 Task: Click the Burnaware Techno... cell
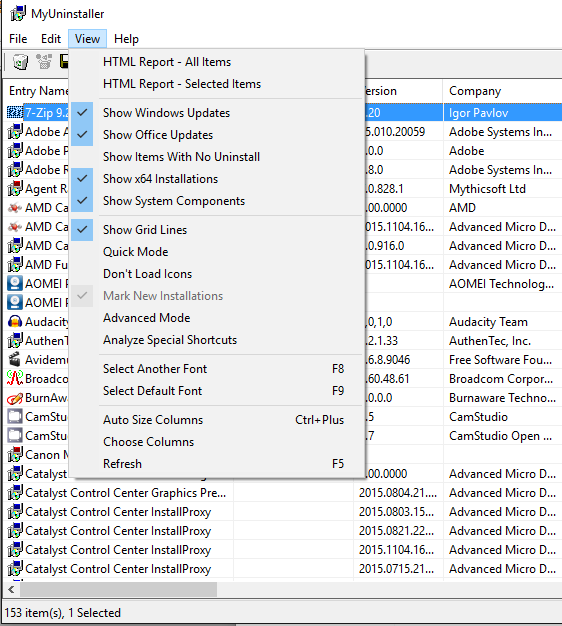coord(503,398)
